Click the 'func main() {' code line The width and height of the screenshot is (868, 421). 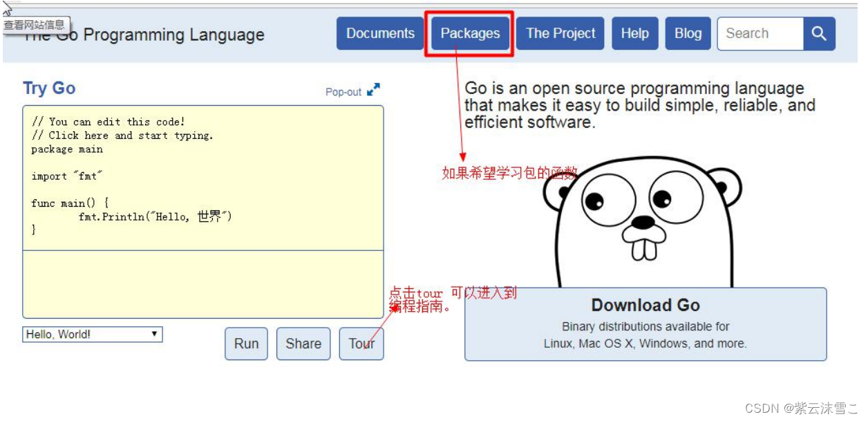(x=70, y=203)
